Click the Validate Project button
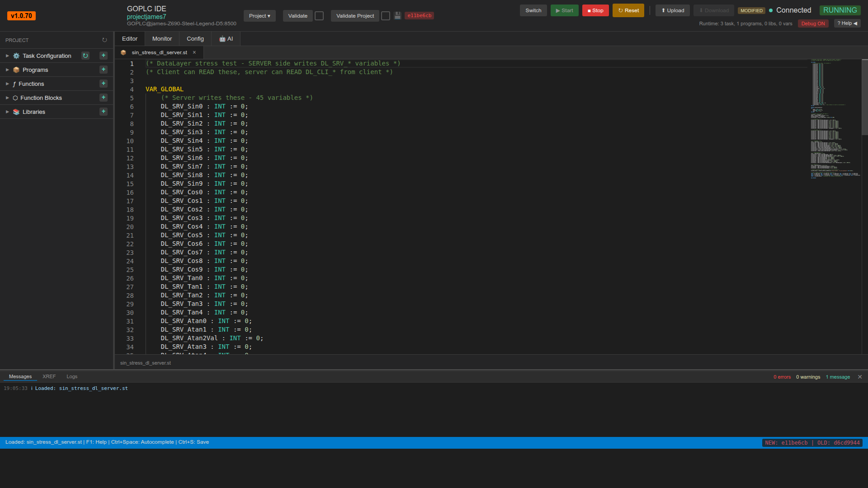Image resolution: width=868 pixels, height=488 pixels. (355, 16)
